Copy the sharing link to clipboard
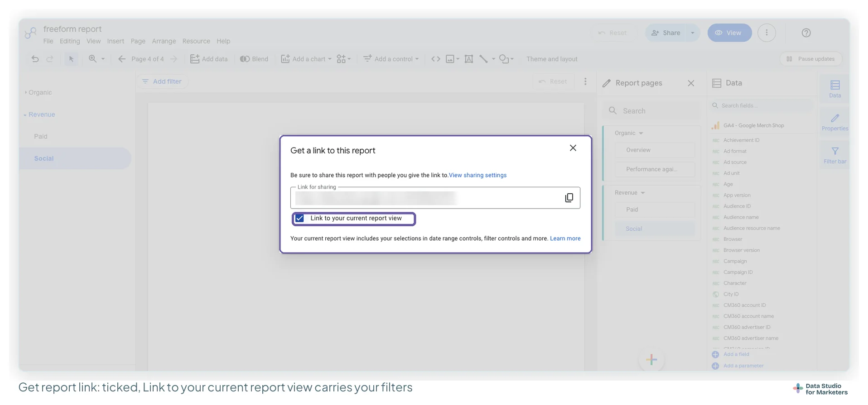The image size is (868, 405). (569, 198)
